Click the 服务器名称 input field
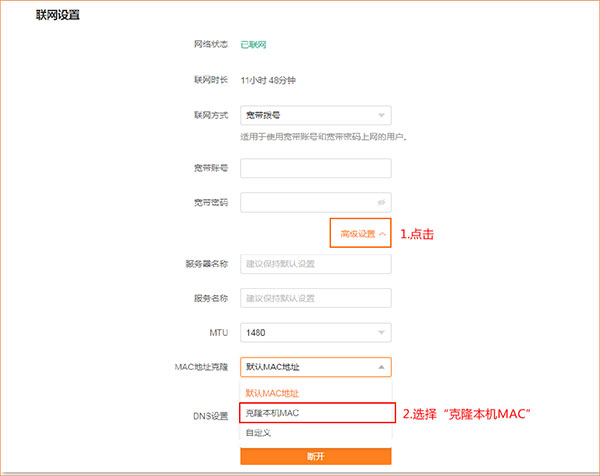600x476 pixels. click(315, 264)
